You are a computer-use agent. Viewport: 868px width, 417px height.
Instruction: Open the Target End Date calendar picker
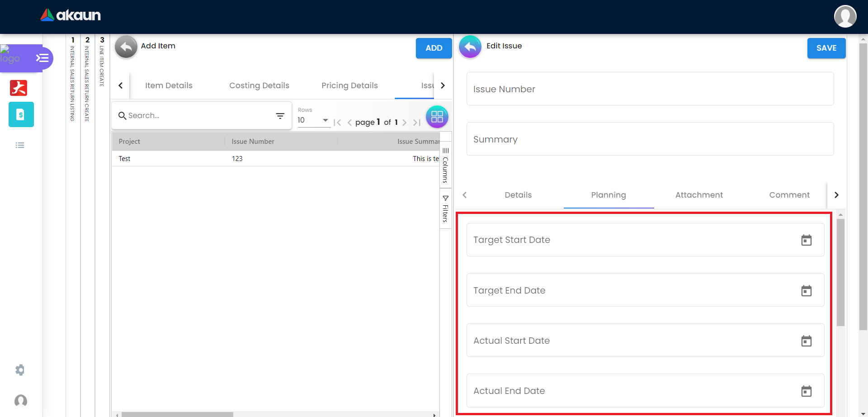807,290
